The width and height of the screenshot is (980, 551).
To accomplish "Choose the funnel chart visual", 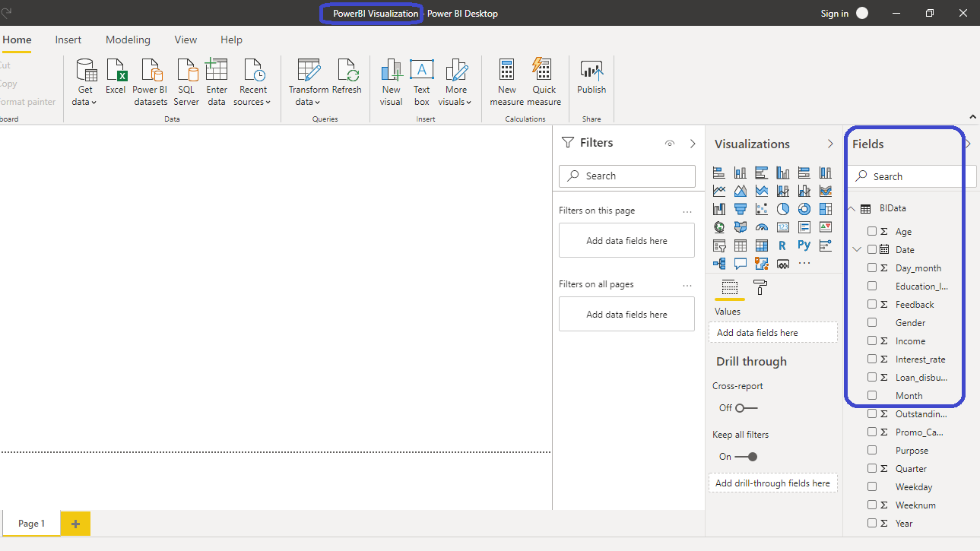I will click(740, 209).
